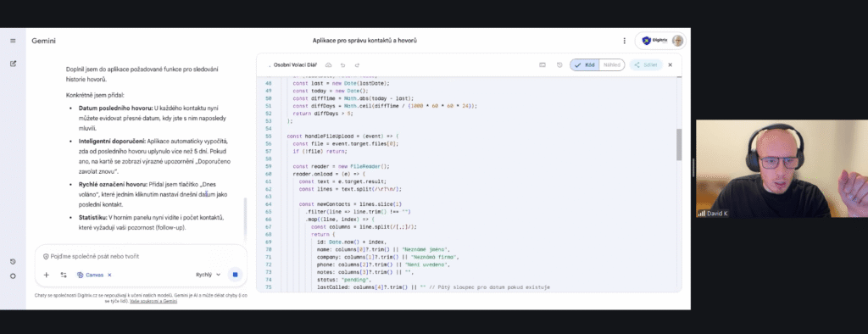Open the tools sliders icon in prompt box

coord(64,275)
